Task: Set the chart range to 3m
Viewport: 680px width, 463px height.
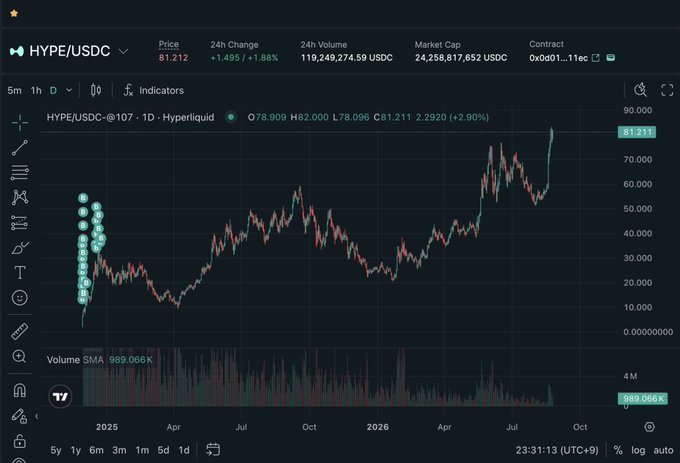Action: click(x=119, y=450)
